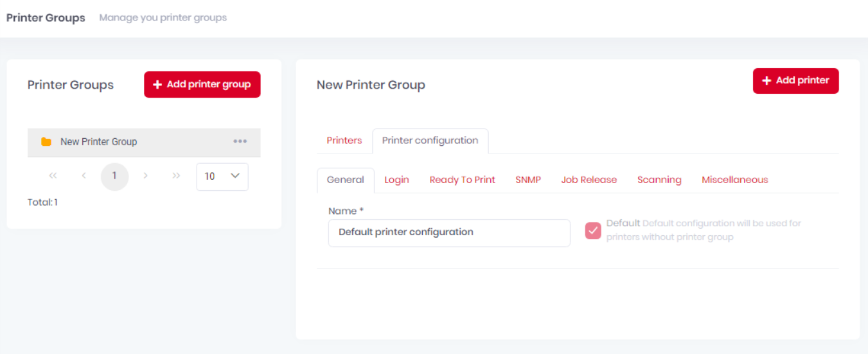Click the Name input field

[449, 233]
